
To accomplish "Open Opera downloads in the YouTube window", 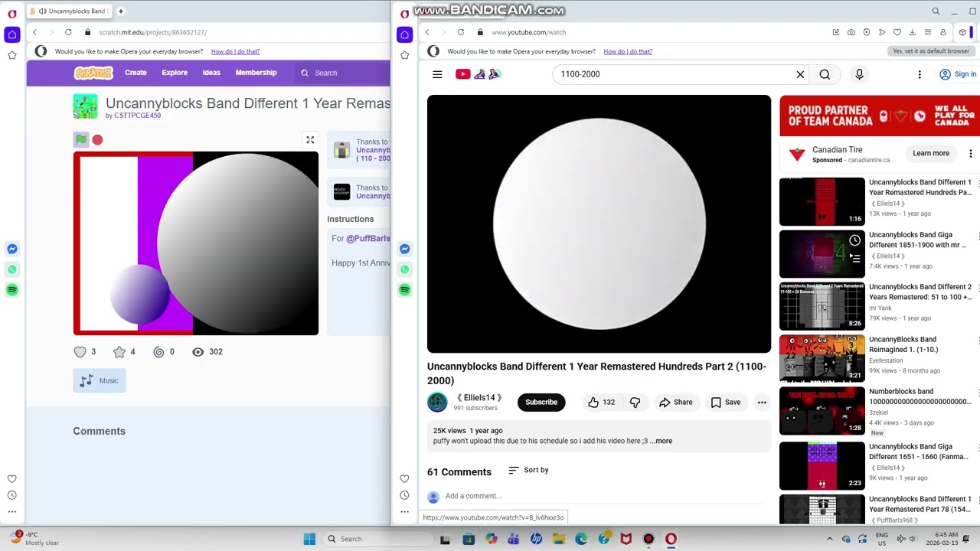I will tap(913, 32).
